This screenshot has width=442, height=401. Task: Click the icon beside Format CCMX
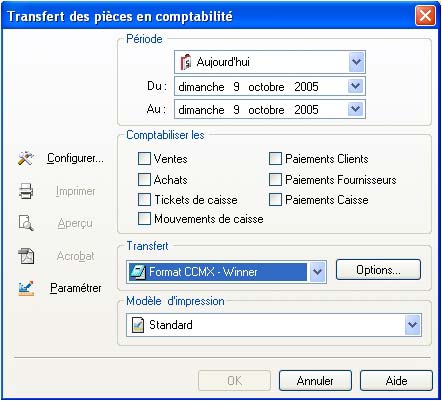[x=138, y=272]
